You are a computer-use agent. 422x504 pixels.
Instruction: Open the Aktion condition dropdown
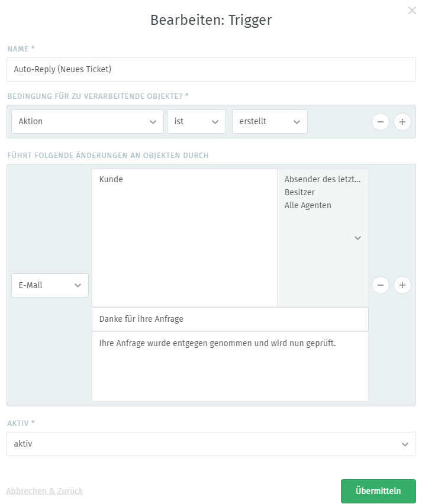pos(88,121)
